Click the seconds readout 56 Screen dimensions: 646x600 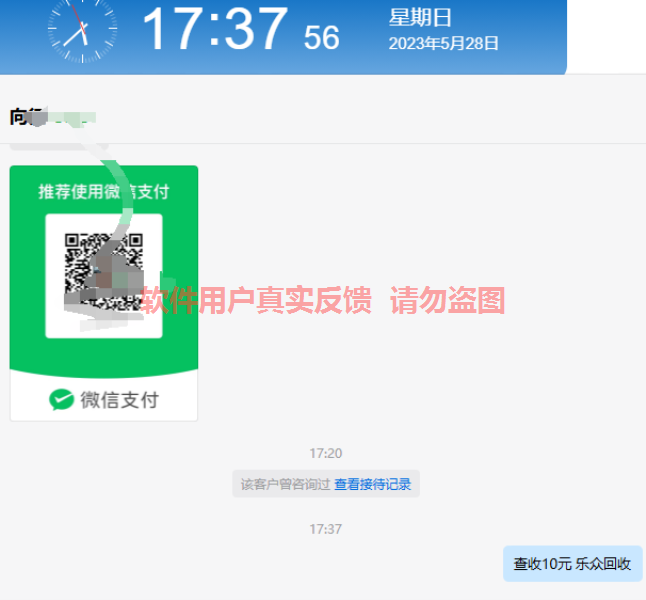point(321,38)
